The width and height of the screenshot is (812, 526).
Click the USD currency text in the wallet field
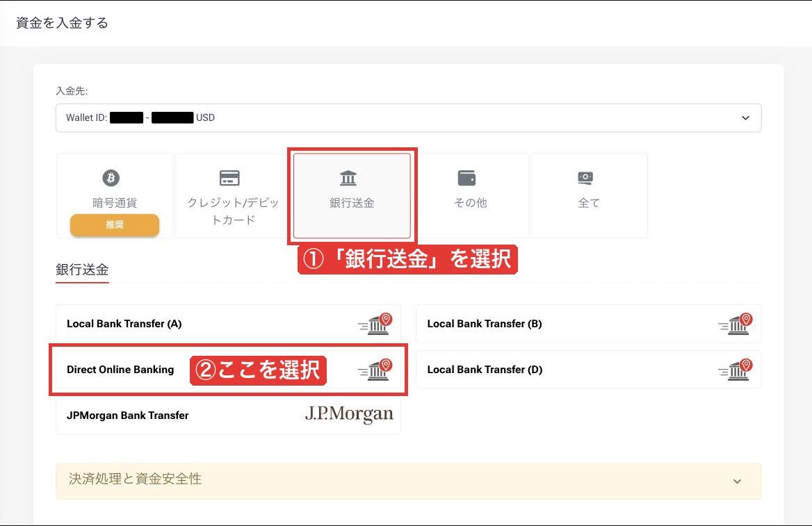pyautogui.click(x=205, y=118)
